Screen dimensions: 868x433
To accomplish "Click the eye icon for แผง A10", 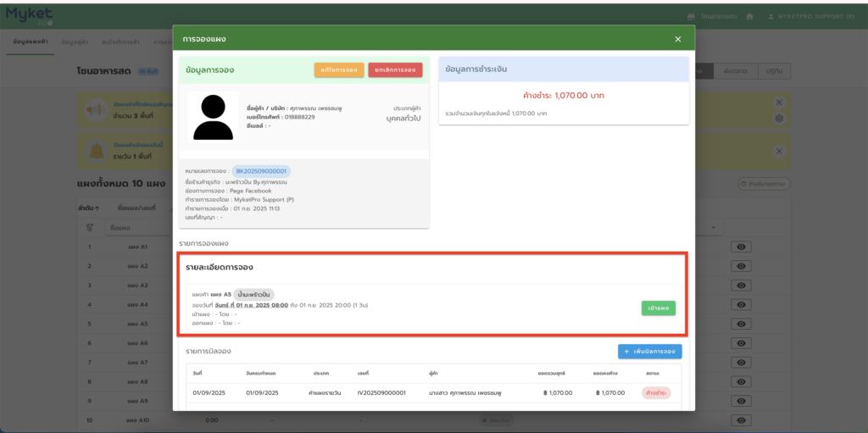I will click(x=741, y=420).
